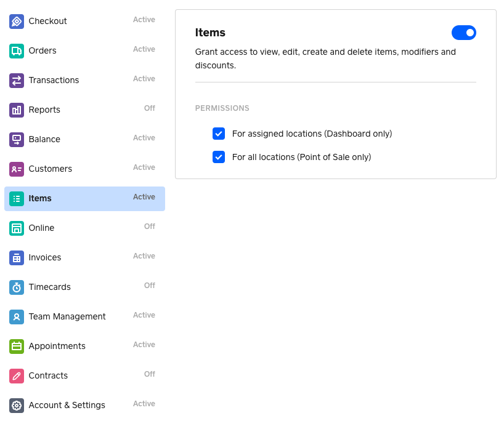Click the Active status beside Orders
Viewport: 504px width, 429px height.
[x=144, y=49]
